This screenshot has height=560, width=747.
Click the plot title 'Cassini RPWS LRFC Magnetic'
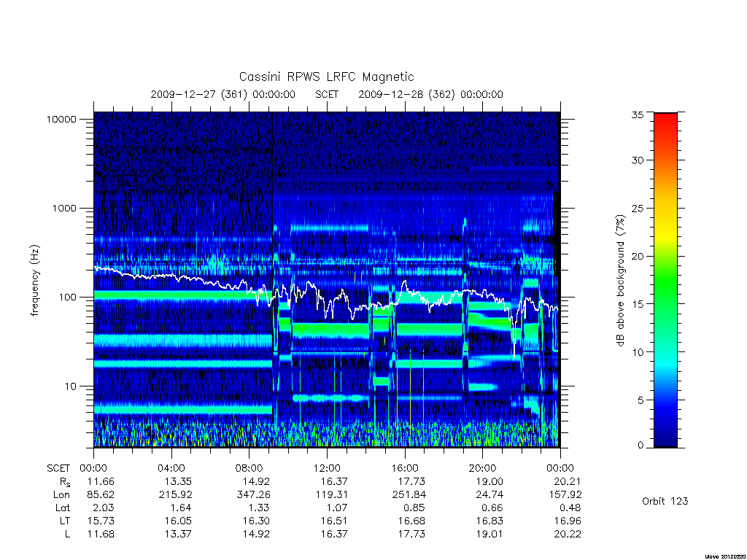(x=326, y=77)
